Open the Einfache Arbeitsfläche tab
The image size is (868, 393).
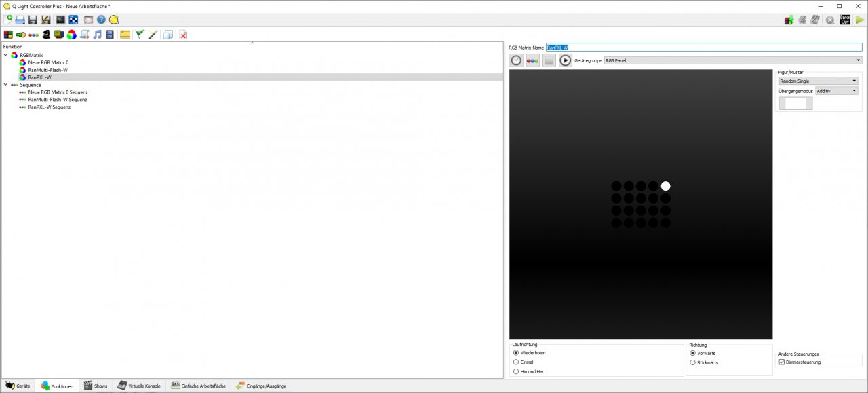pyautogui.click(x=198, y=386)
